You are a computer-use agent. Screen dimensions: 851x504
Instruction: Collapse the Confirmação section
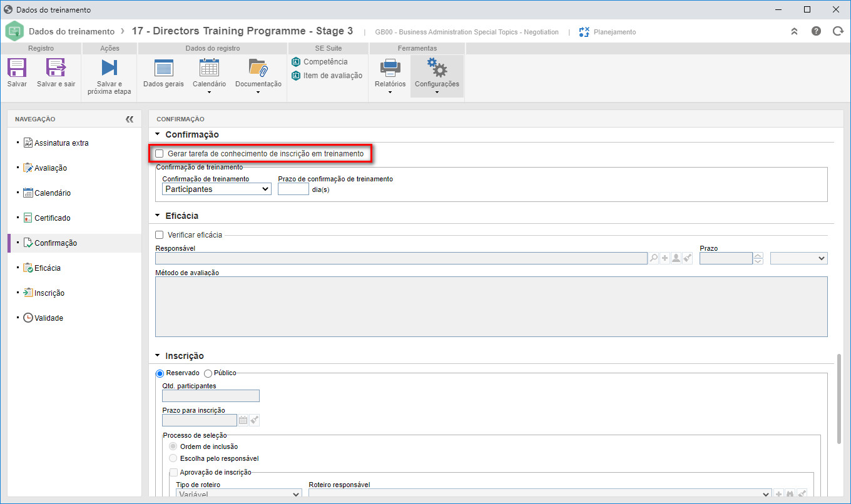click(x=158, y=134)
